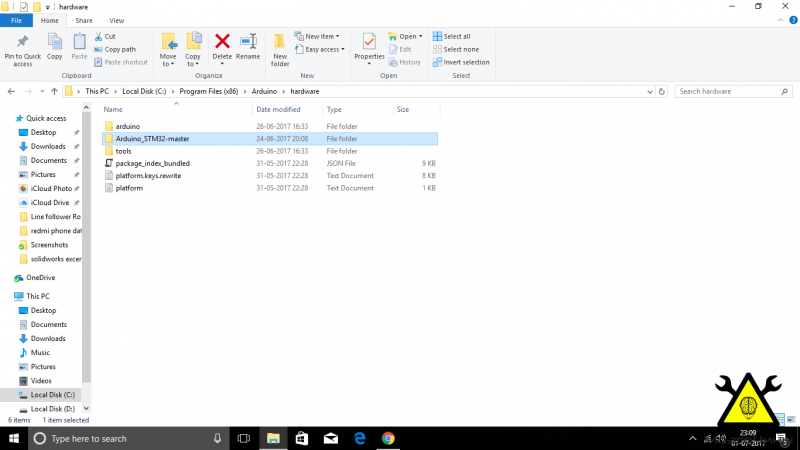The height and width of the screenshot is (450, 800).
Task: Select the package_index_bundled JSON file
Action: point(270,163)
